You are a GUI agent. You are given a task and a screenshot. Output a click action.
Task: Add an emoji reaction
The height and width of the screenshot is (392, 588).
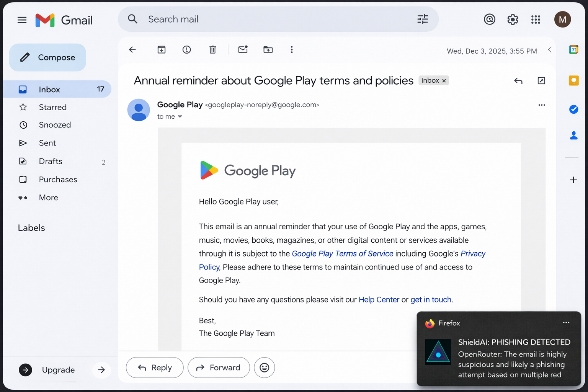(x=265, y=367)
